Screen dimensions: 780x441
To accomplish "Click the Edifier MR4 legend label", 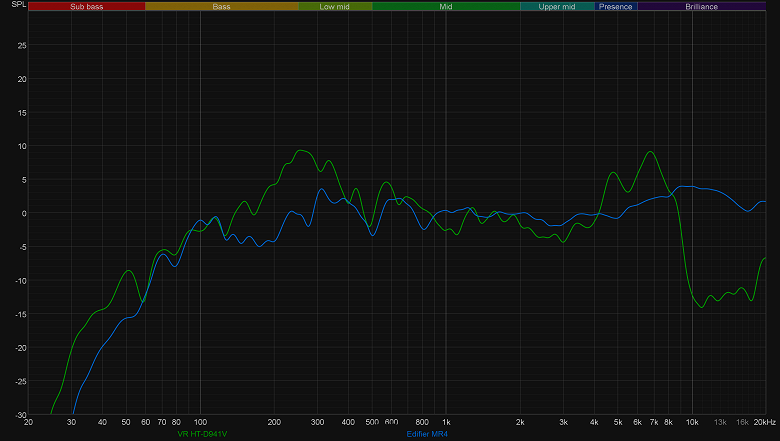I will click(427, 434).
